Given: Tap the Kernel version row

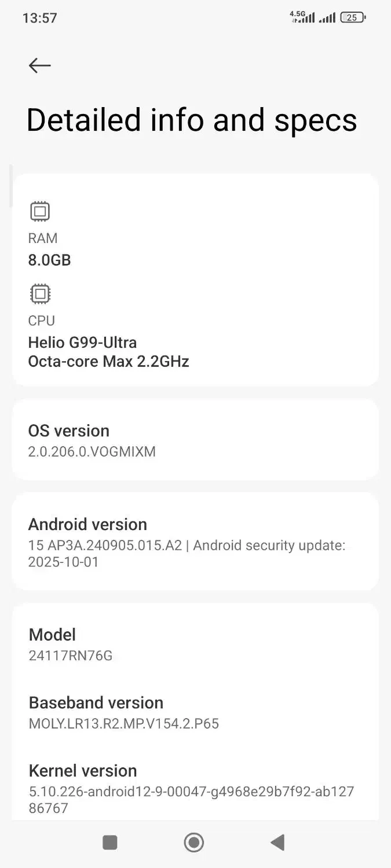Looking at the screenshot, I should 195,788.
